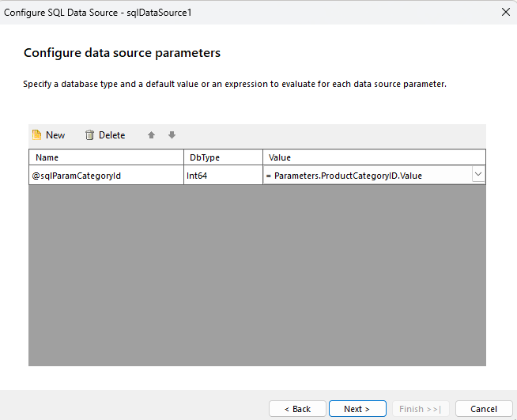Move parameter up with up arrow

pyautogui.click(x=151, y=135)
